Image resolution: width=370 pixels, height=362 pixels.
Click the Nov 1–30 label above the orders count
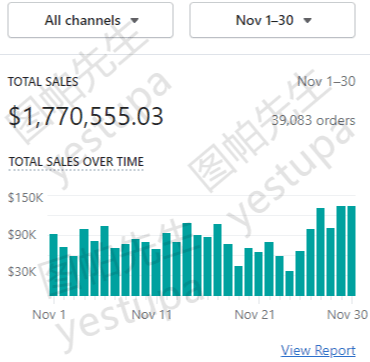[x=326, y=81]
